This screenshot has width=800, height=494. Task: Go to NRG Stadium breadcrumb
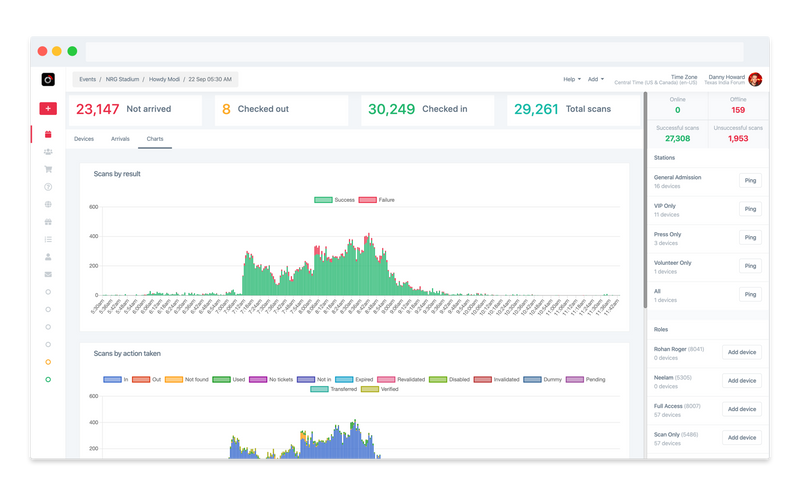(x=122, y=79)
